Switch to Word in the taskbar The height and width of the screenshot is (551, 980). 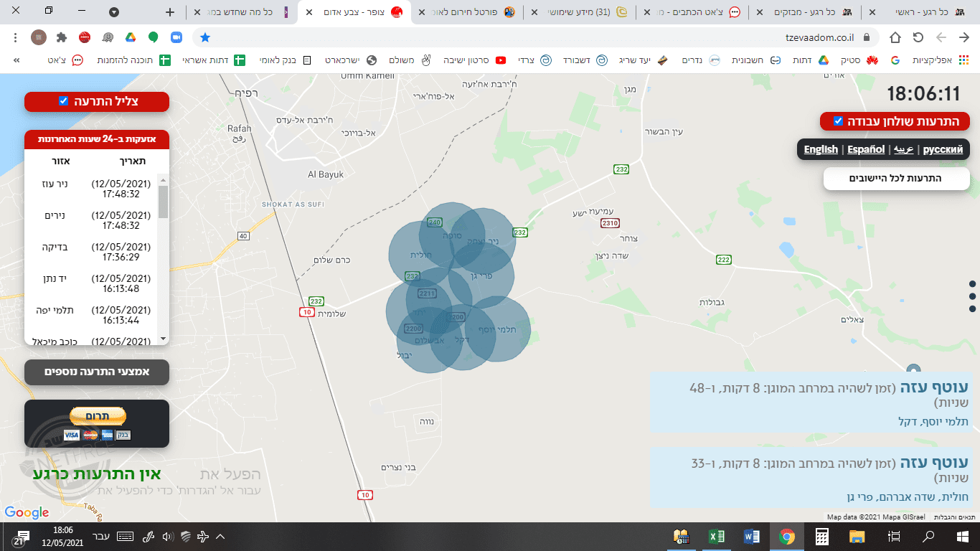[752, 537]
